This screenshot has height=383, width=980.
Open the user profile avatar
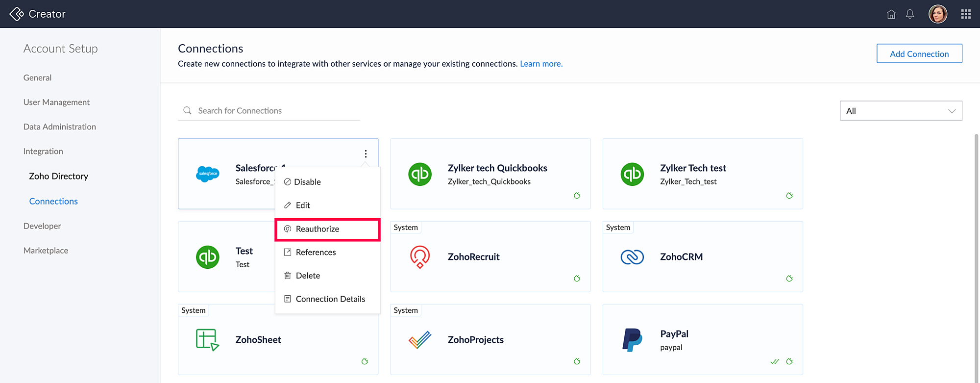[x=938, y=14]
